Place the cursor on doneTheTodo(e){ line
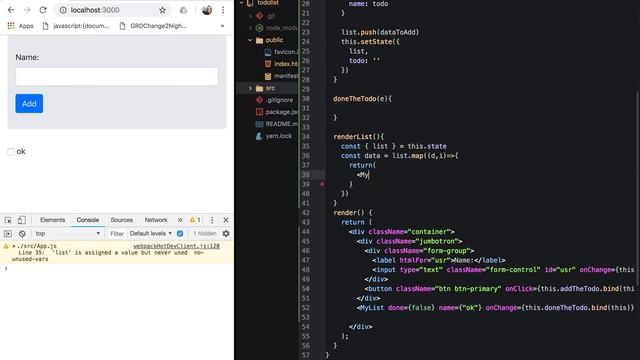Screen dimensions: 640x360 362,99
